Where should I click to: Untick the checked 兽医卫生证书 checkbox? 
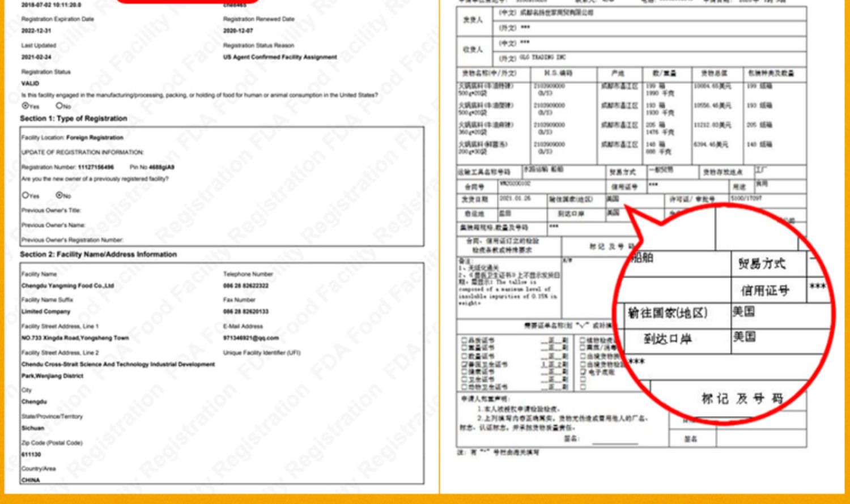click(464, 364)
